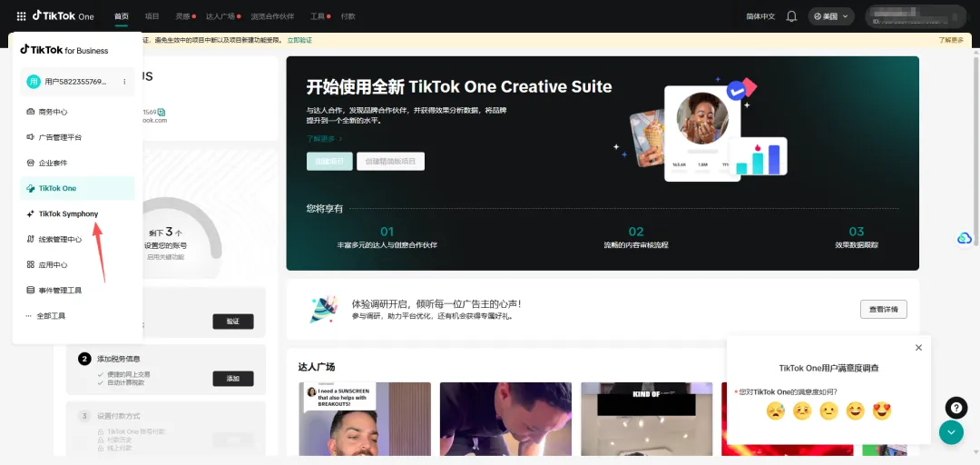Switch to the 项目 tab
This screenshot has height=465, width=980.
[152, 16]
